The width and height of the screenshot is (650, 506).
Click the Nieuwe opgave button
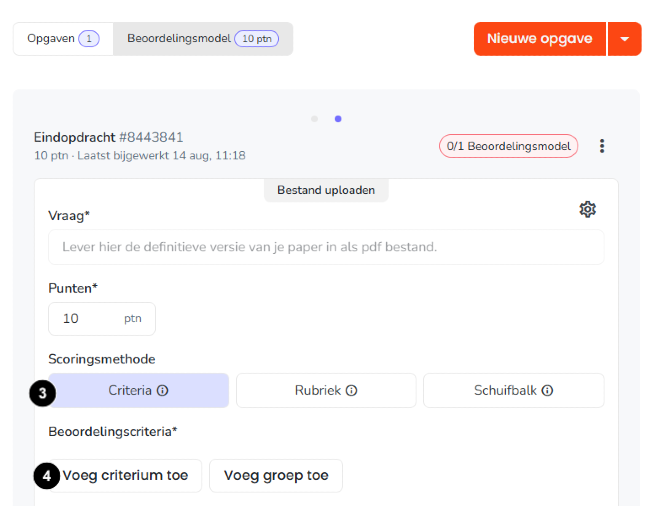pyautogui.click(x=540, y=39)
